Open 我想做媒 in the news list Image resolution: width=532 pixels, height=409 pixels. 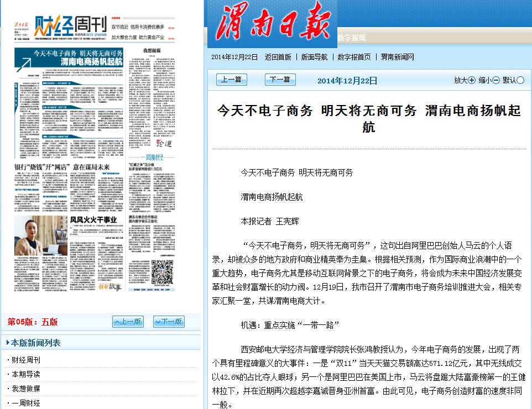(x=26, y=389)
